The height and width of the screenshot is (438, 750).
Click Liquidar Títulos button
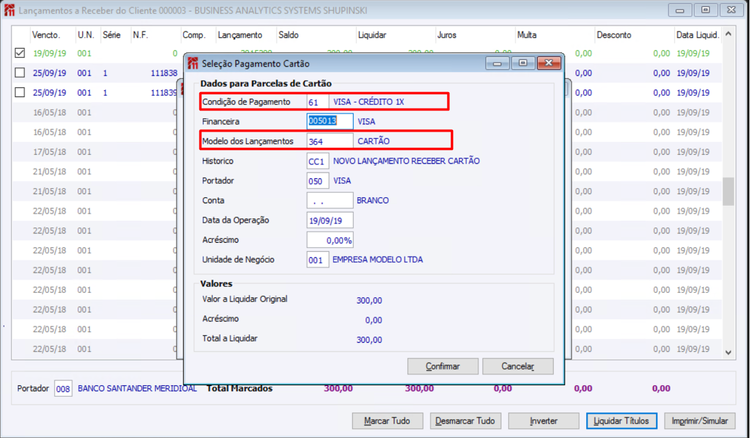[621, 421]
